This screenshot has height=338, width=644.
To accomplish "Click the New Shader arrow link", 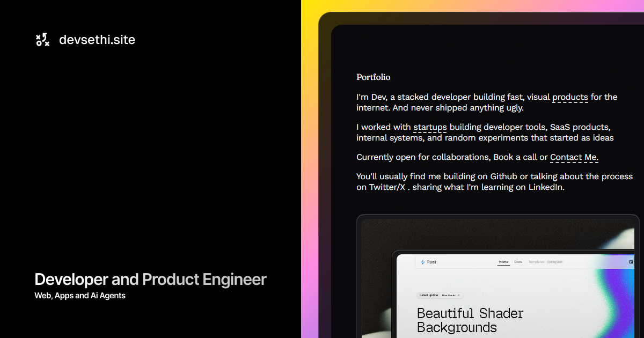I will pos(451,295).
